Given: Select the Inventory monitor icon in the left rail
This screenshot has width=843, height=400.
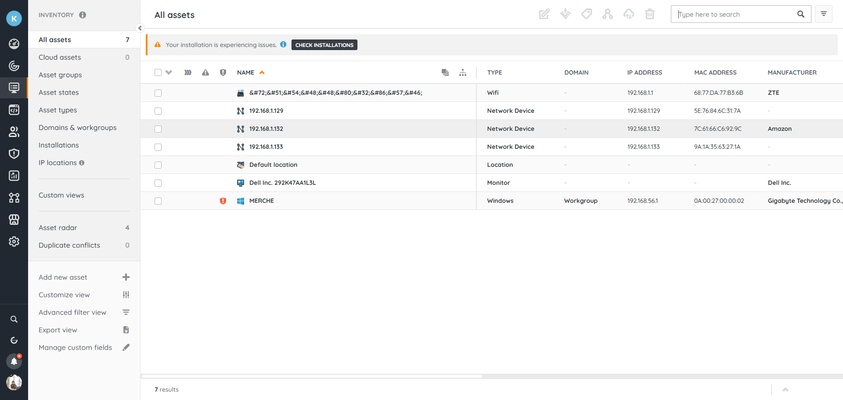Looking at the screenshot, I should tap(14, 88).
